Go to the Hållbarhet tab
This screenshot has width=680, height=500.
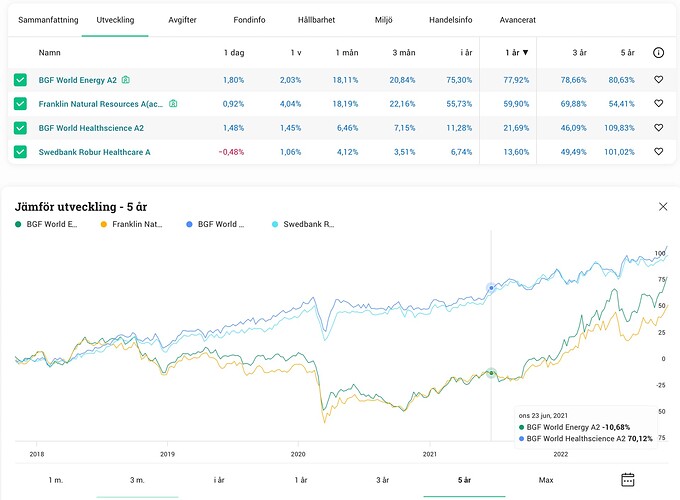316,20
